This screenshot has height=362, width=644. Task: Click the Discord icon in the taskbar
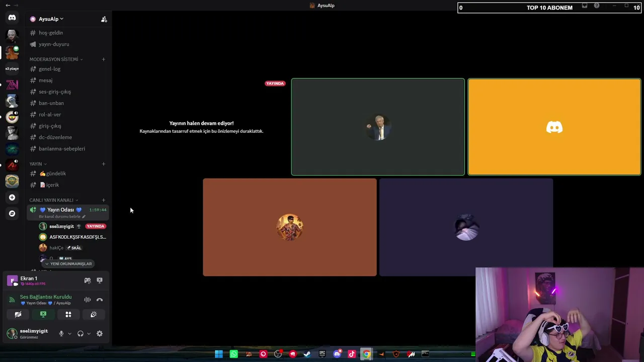(337, 354)
